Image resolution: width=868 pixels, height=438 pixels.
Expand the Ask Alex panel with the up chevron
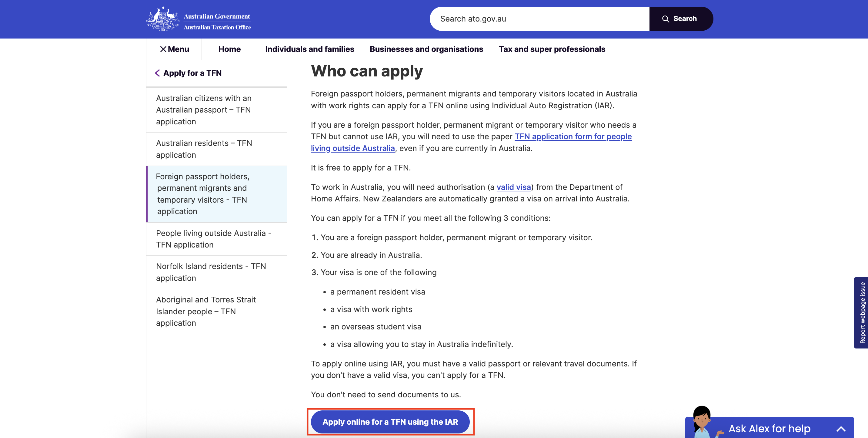(840, 429)
